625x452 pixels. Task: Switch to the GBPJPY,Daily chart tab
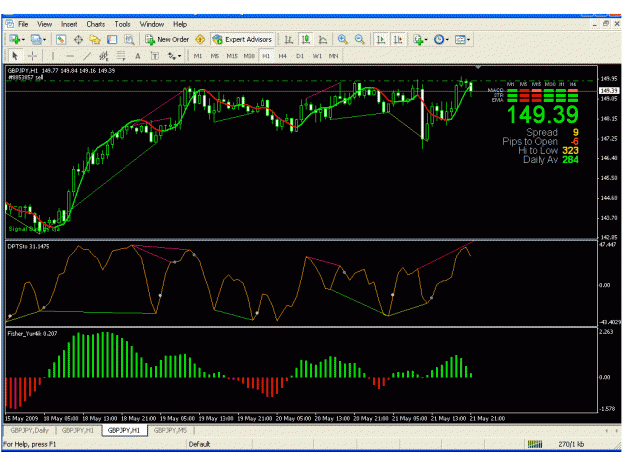(29, 430)
